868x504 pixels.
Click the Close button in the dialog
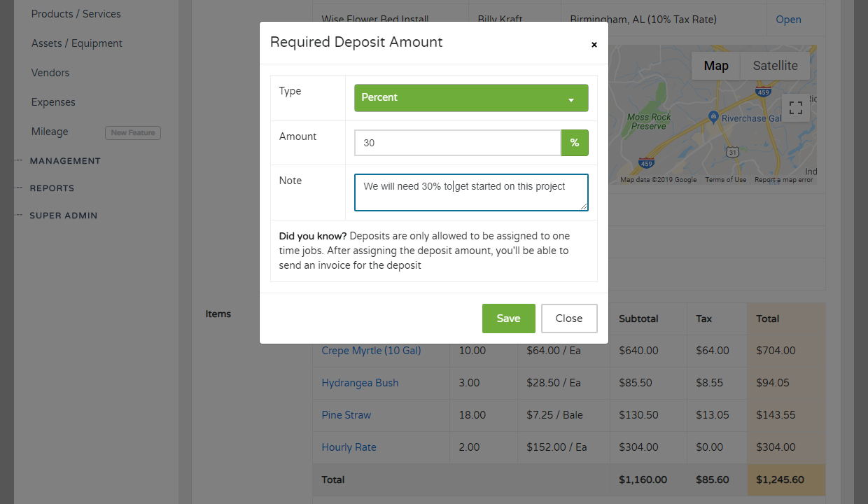pyautogui.click(x=568, y=318)
